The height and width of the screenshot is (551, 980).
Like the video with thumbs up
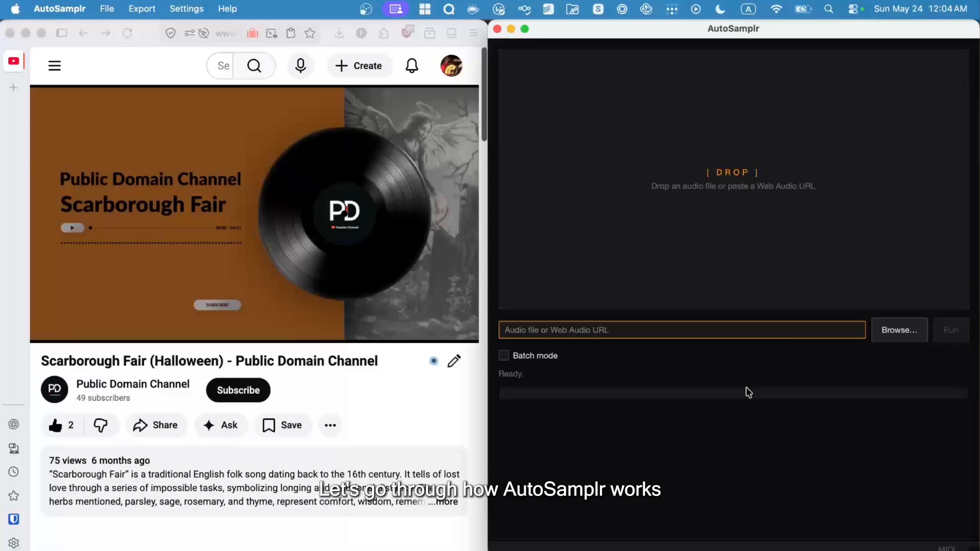(x=61, y=425)
